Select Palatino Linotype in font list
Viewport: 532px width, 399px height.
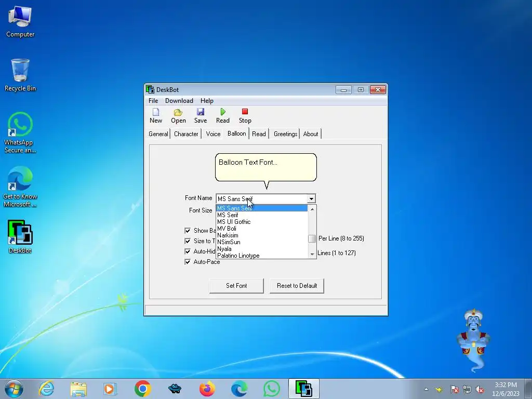262,256
